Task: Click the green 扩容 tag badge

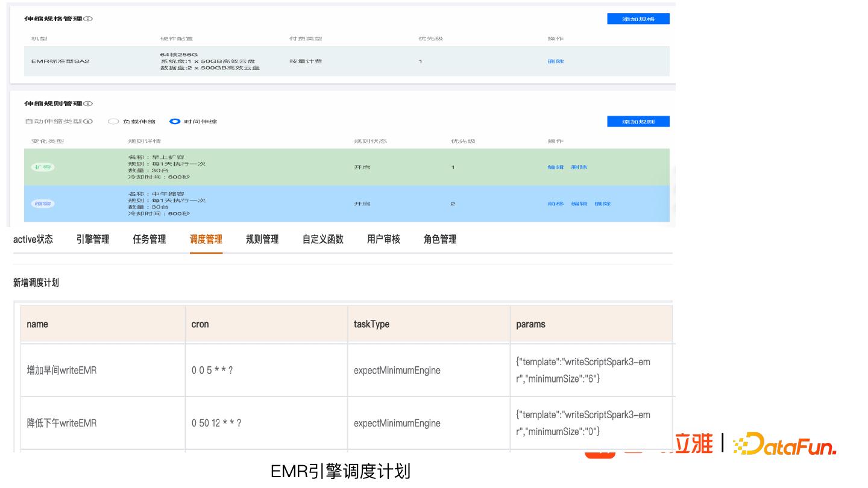Action: pyautogui.click(x=43, y=167)
